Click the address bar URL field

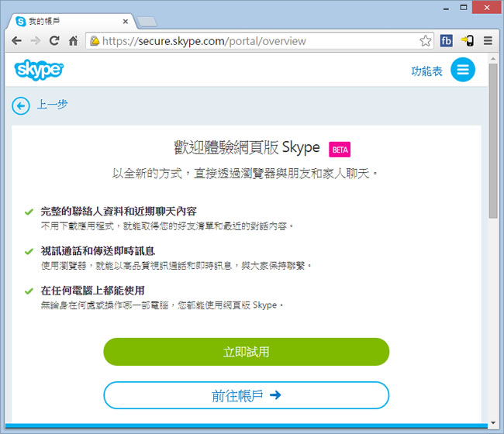point(260,41)
